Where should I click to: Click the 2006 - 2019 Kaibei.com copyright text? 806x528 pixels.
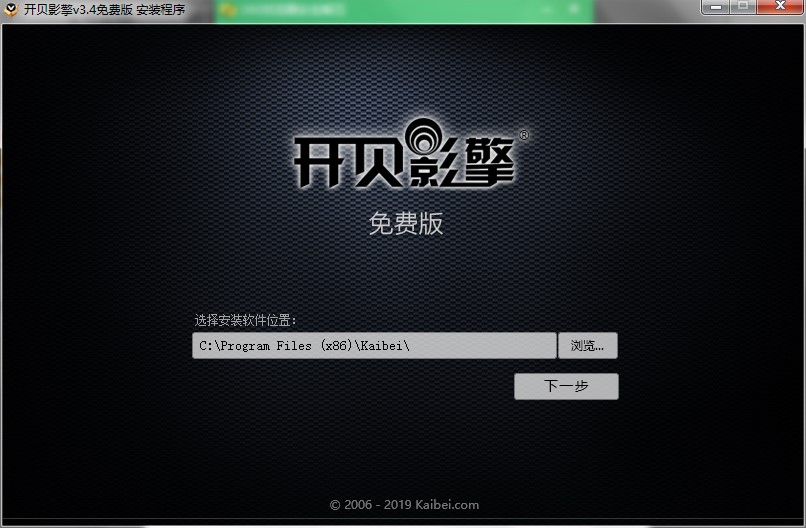click(405, 505)
